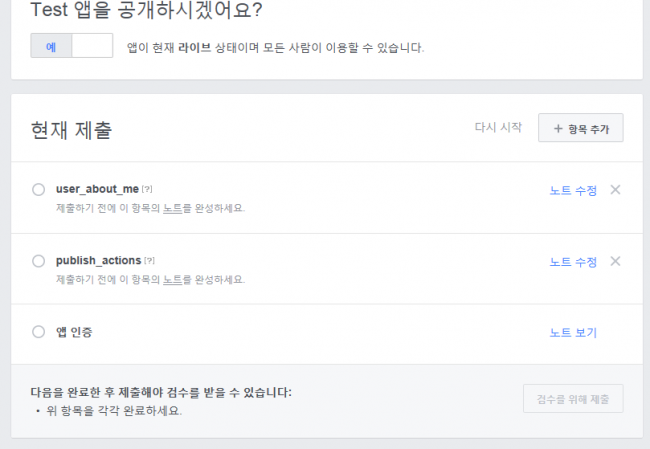Click the underlined 노트 link under publish_actions
This screenshot has width=650, height=449.
click(x=172, y=280)
